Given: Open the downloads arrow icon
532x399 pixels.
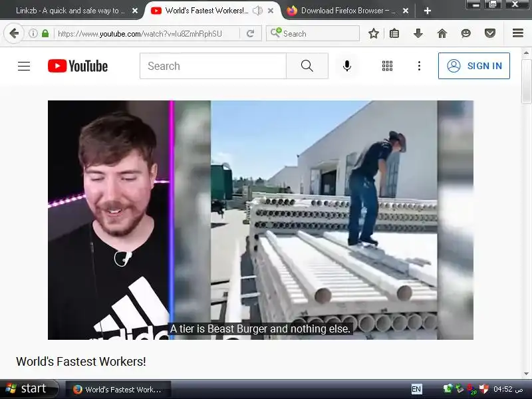Looking at the screenshot, I should [418, 33].
